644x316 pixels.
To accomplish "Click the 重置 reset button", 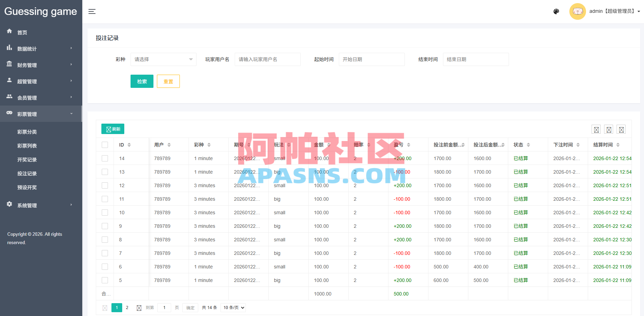I will 168,81.
